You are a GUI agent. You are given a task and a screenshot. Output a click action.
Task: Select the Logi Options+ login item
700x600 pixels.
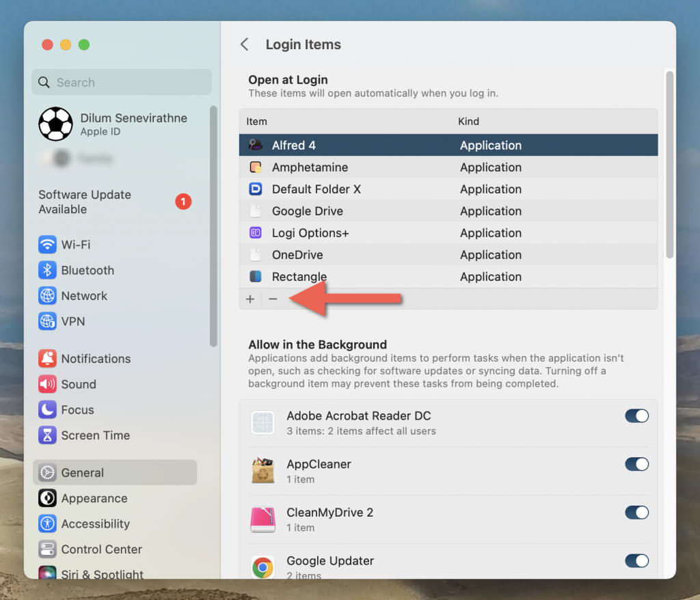point(448,232)
